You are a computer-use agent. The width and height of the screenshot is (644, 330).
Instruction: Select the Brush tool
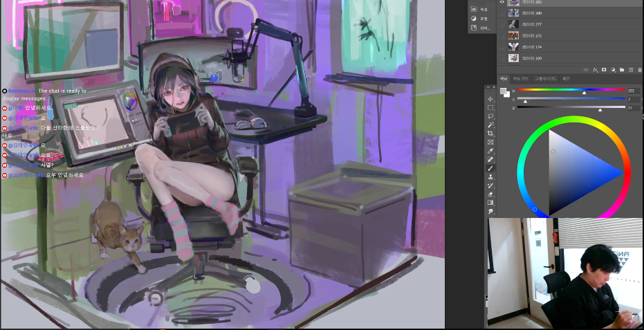click(490, 168)
